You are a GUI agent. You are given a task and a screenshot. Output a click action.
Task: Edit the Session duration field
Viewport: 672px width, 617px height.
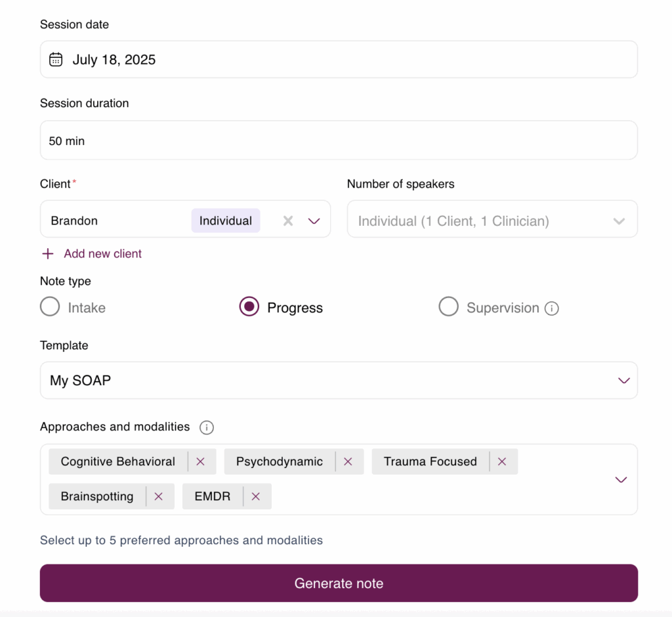(x=339, y=140)
